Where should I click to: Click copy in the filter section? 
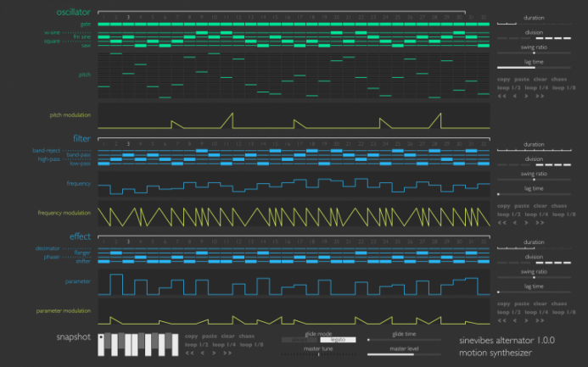pos(506,205)
